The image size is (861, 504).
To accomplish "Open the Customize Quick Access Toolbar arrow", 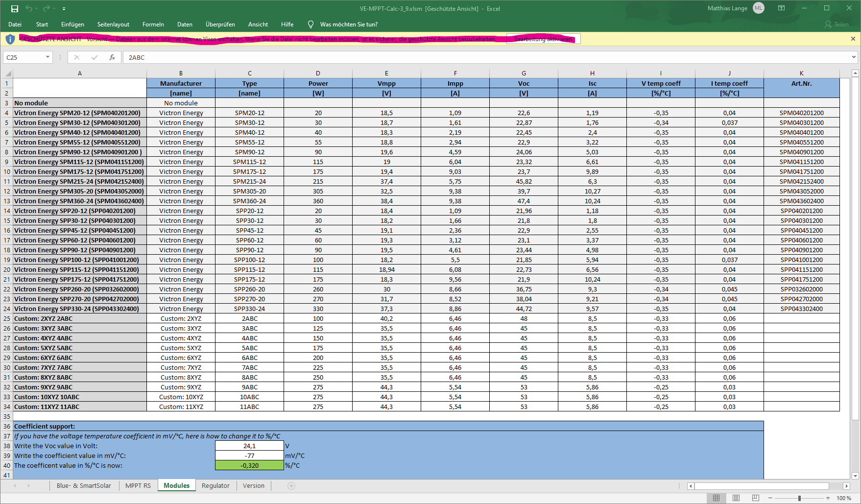I will (64, 9).
